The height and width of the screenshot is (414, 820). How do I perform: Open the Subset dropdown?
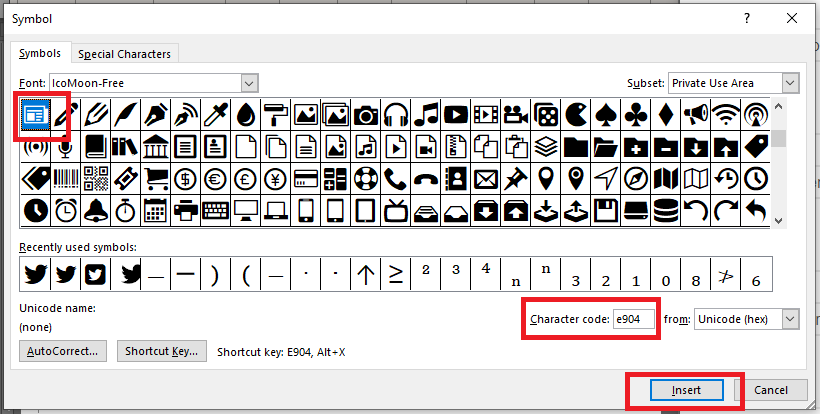click(791, 83)
